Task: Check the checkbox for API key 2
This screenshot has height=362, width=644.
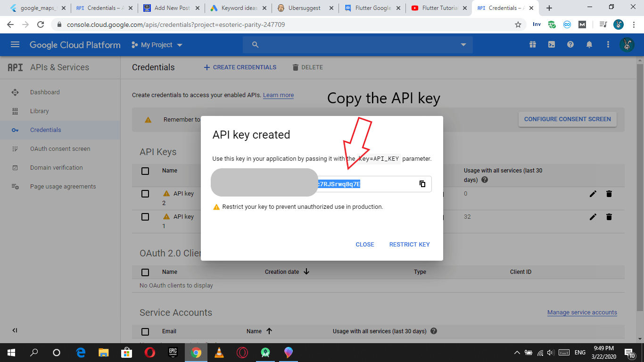Action: pos(145,194)
